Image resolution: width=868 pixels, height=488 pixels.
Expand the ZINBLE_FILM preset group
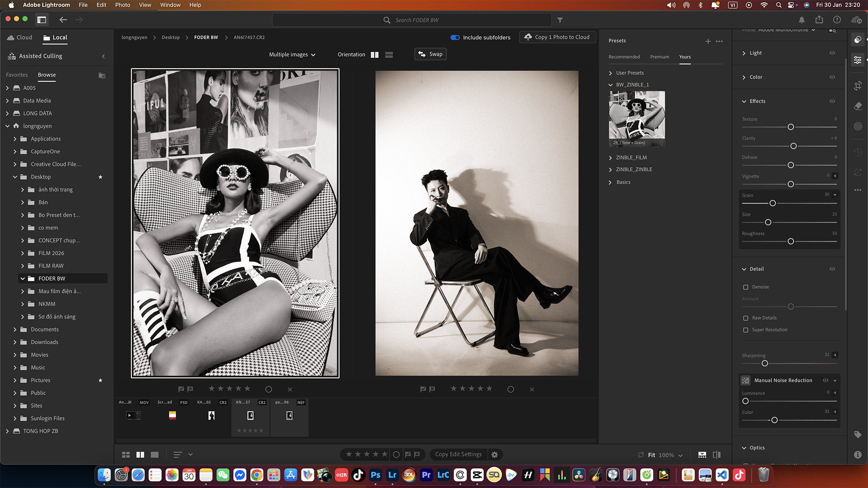(631, 158)
